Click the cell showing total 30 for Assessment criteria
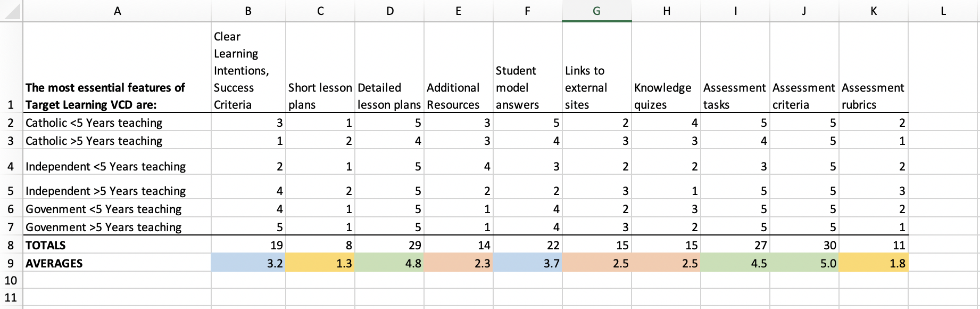The width and height of the screenshot is (980, 309). pyautogui.click(x=803, y=245)
